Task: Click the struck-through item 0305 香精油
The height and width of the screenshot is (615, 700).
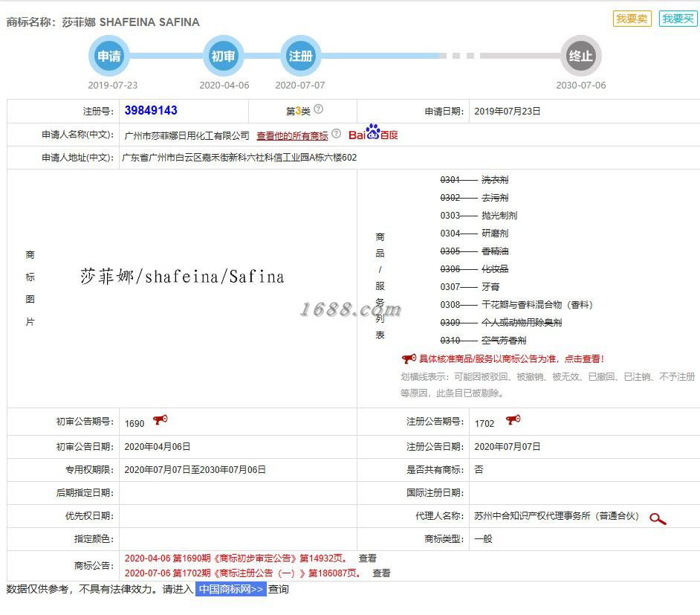Action: coord(474,251)
